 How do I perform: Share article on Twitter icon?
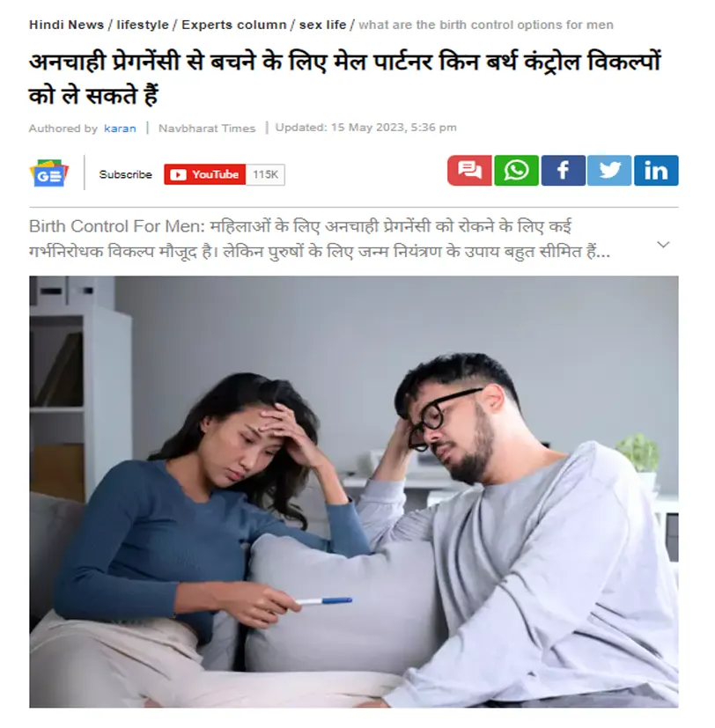[609, 171]
